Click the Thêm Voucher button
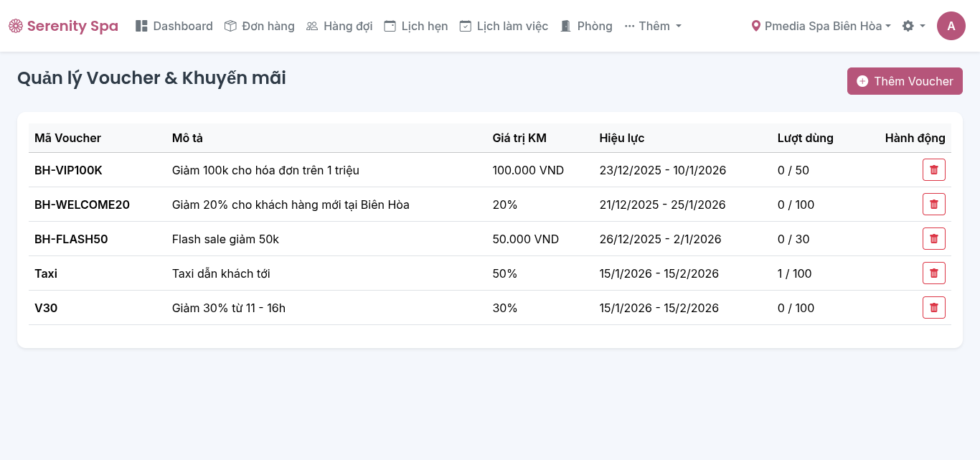 coord(904,81)
